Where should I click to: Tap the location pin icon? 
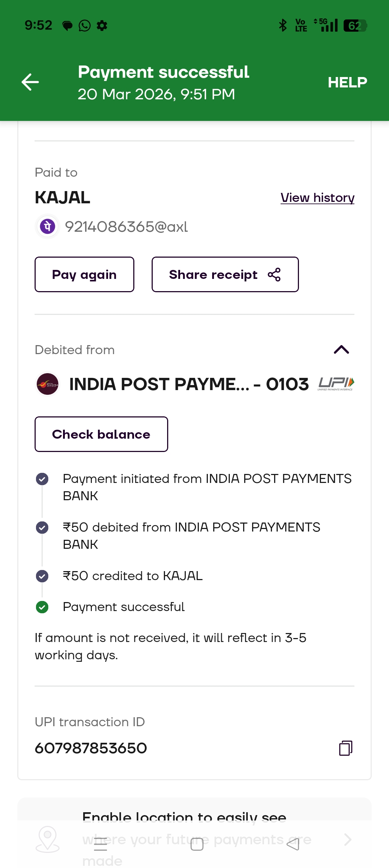48,839
